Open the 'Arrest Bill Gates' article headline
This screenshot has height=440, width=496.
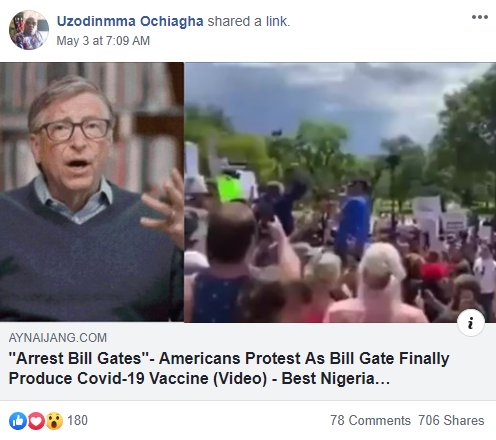[x=229, y=368]
